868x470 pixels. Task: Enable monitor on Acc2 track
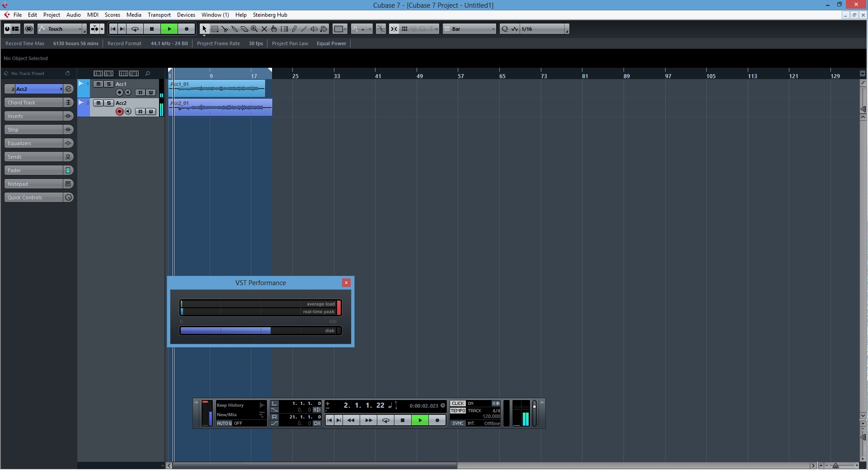coord(128,112)
